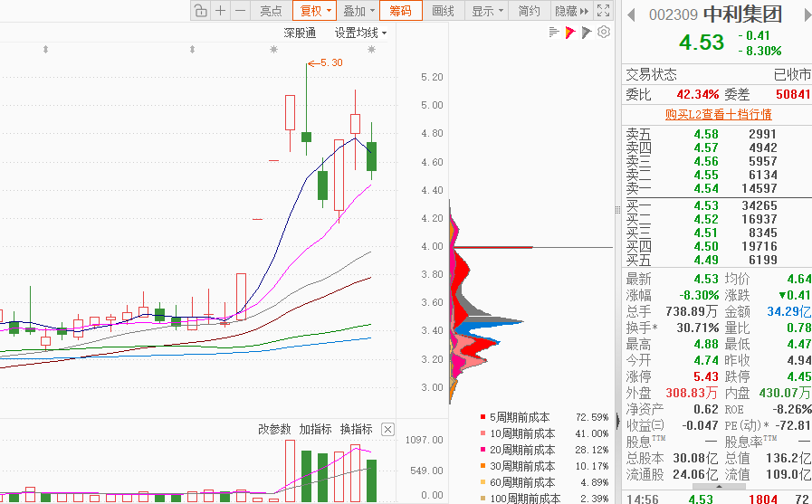Go to previous stock with left arrow
Viewport: 812px width, 504px height.
tap(631, 15)
